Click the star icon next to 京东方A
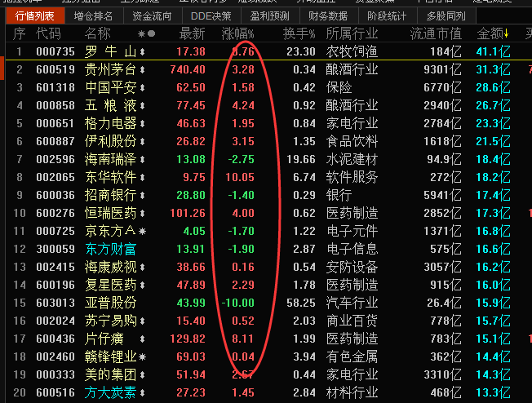 click(x=143, y=232)
